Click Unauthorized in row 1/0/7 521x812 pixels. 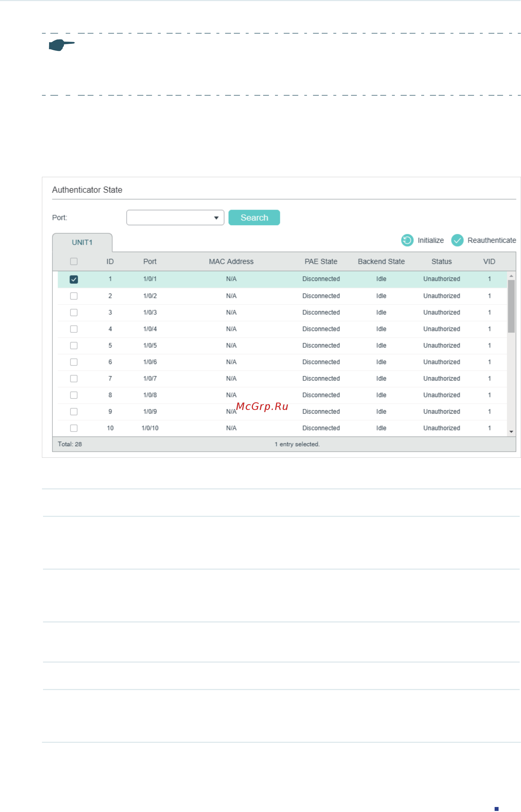[442, 378]
